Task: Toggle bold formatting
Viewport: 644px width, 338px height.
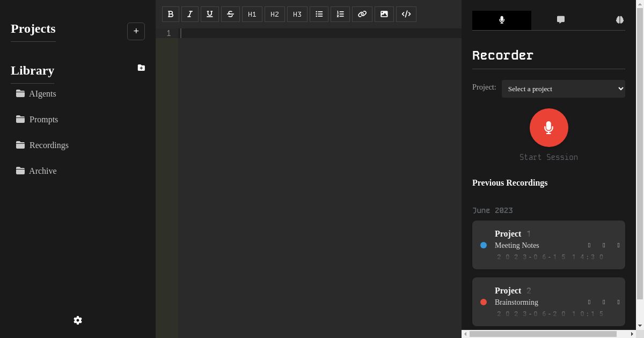Action: pyautogui.click(x=171, y=14)
